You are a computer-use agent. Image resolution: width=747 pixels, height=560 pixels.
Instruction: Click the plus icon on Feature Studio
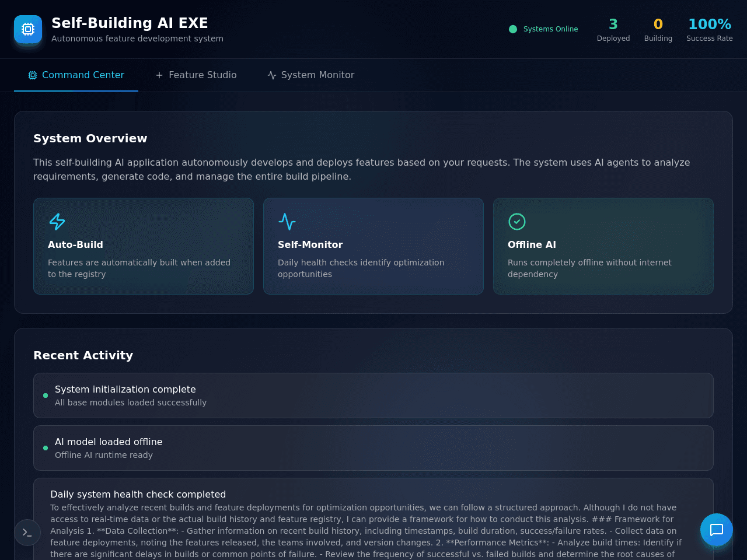click(159, 75)
